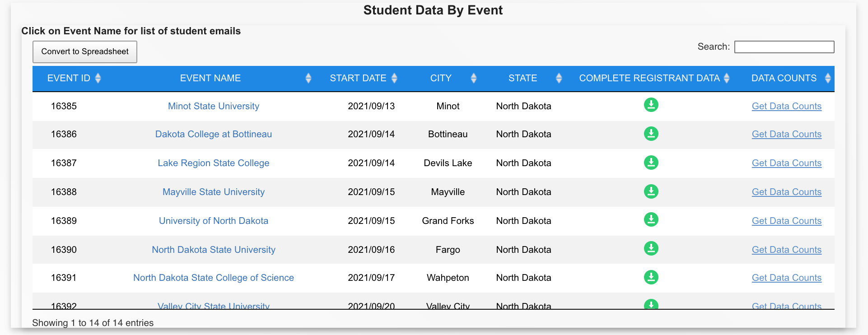Click the 'Click on Event Name' instruction text
868x335 pixels.
[131, 31]
